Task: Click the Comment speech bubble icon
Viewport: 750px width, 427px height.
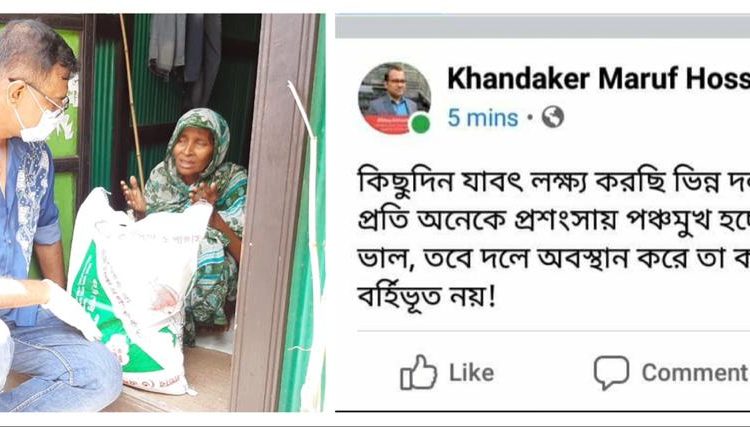Action: tap(611, 373)
